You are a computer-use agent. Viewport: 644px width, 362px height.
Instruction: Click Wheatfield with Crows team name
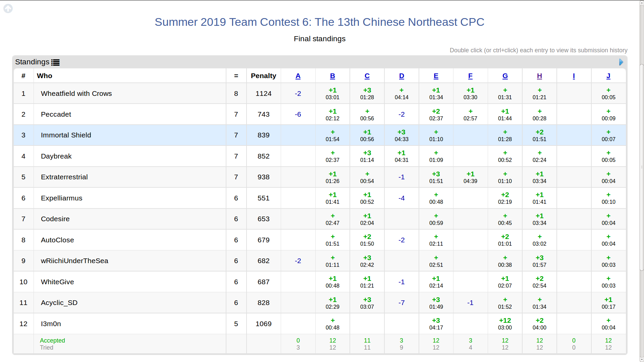[x=76, y=94]
